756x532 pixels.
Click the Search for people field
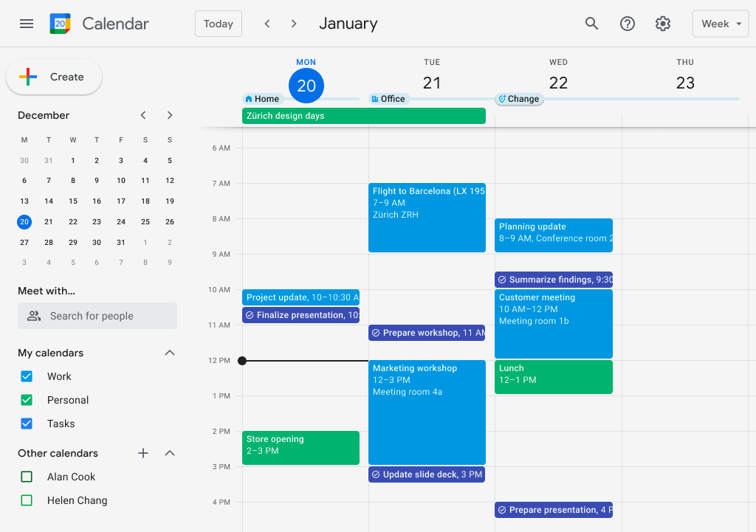pyautogui.click(x=97, y=316)
